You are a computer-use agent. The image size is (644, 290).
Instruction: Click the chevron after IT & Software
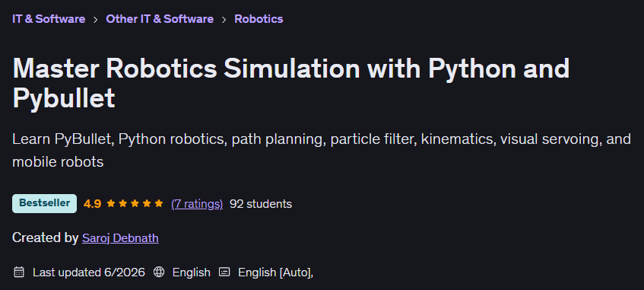(96, 19)
